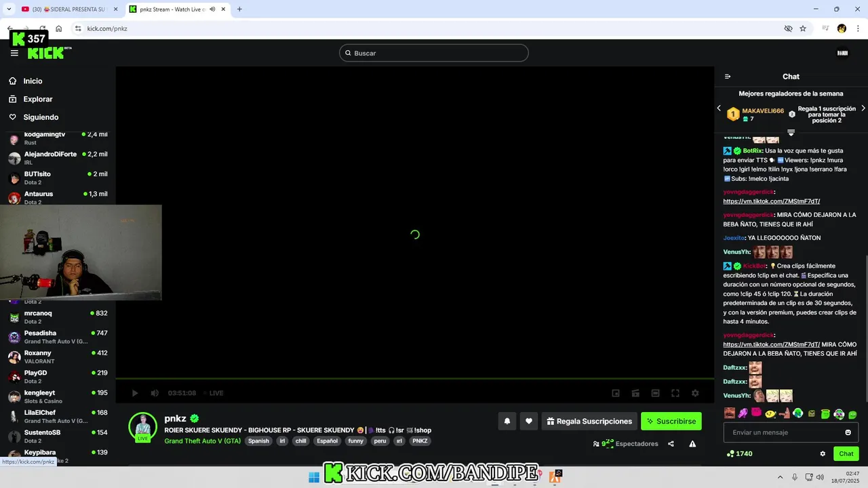Click the peru tag
The image size is (868, 488).
(380, 441)
